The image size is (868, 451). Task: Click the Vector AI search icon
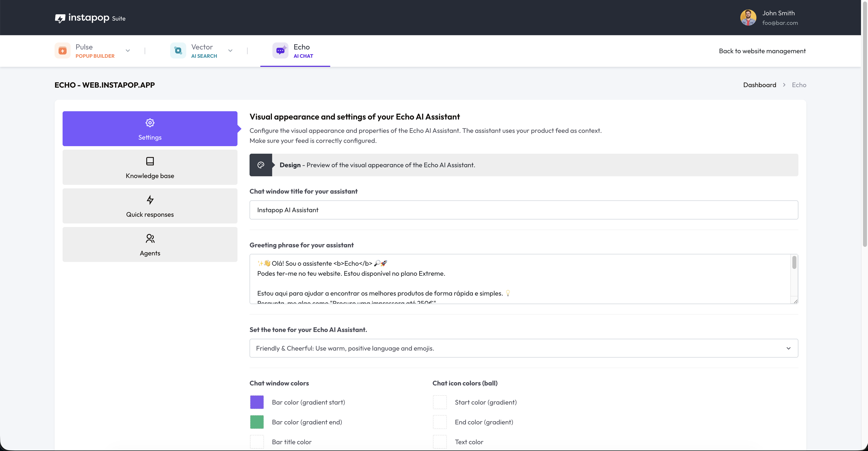(x=178, y=50)
